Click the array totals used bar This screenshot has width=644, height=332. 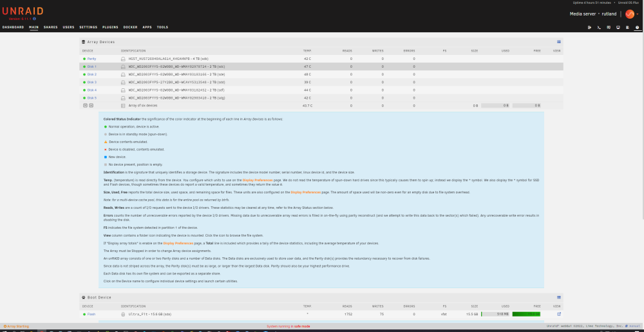(x=495, y=106)
